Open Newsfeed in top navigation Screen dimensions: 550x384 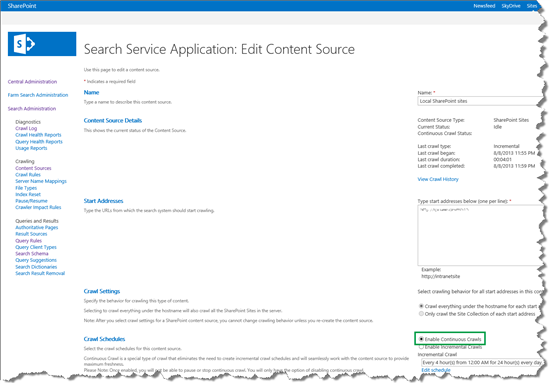click(484, 6)
